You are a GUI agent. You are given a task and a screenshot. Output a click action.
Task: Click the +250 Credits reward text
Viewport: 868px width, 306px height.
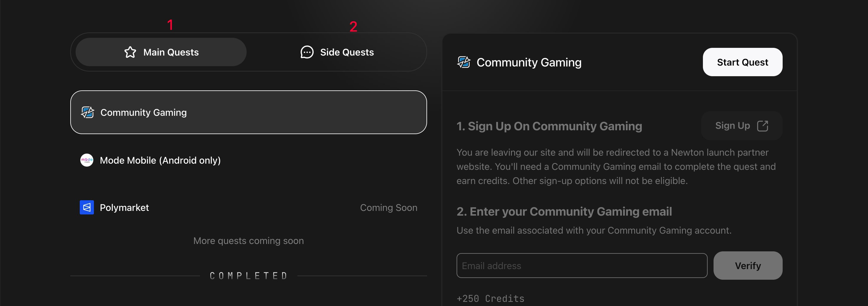coord(490,299)
